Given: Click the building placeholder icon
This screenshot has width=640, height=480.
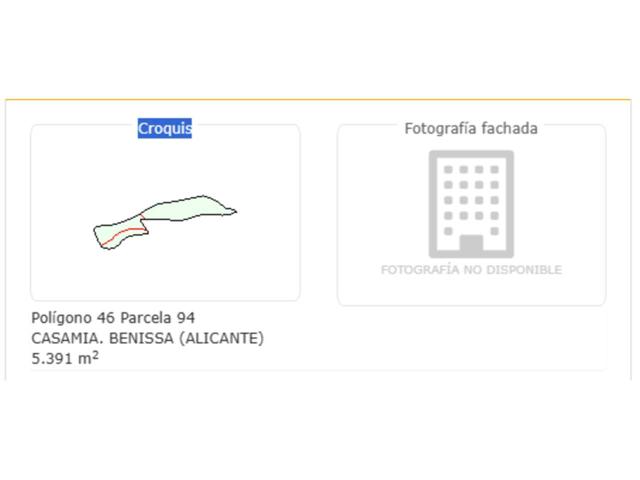Looking at the screenshot, I should pos(471,204).
